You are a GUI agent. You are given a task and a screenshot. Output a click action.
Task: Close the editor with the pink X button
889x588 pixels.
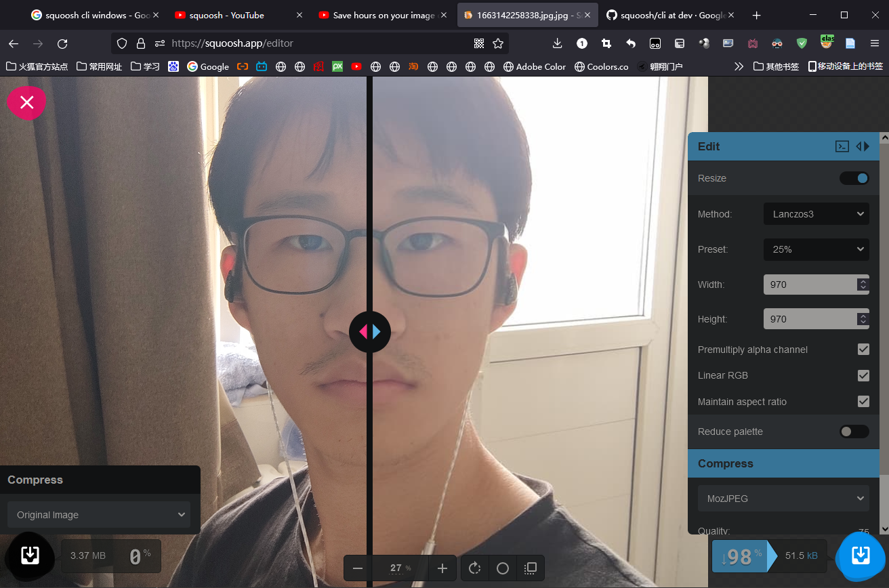(x=26, y=102)
